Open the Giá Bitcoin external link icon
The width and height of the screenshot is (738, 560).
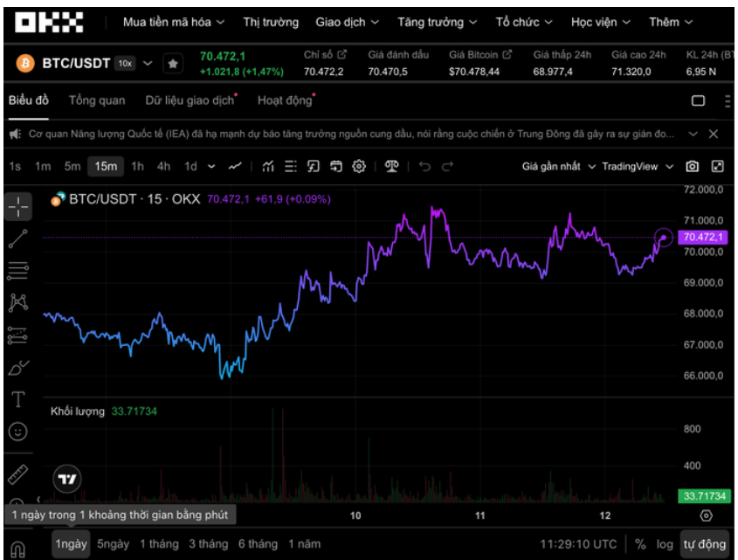point(507,55)
